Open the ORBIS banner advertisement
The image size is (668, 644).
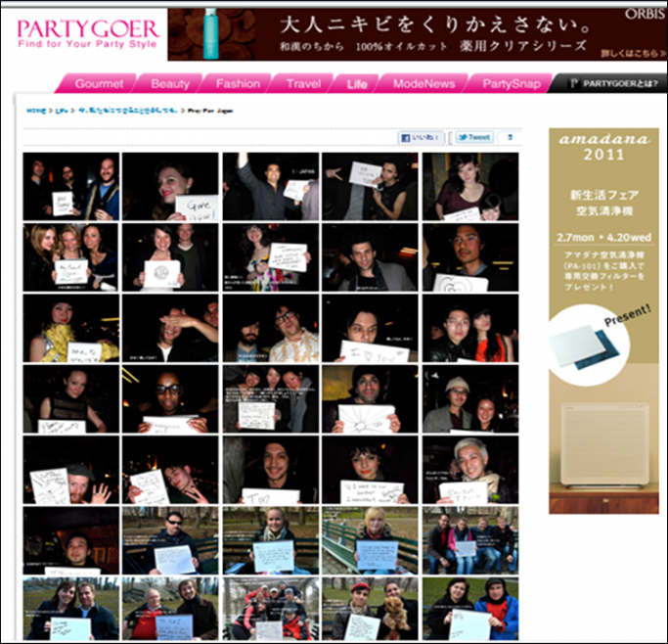(412, 35)
